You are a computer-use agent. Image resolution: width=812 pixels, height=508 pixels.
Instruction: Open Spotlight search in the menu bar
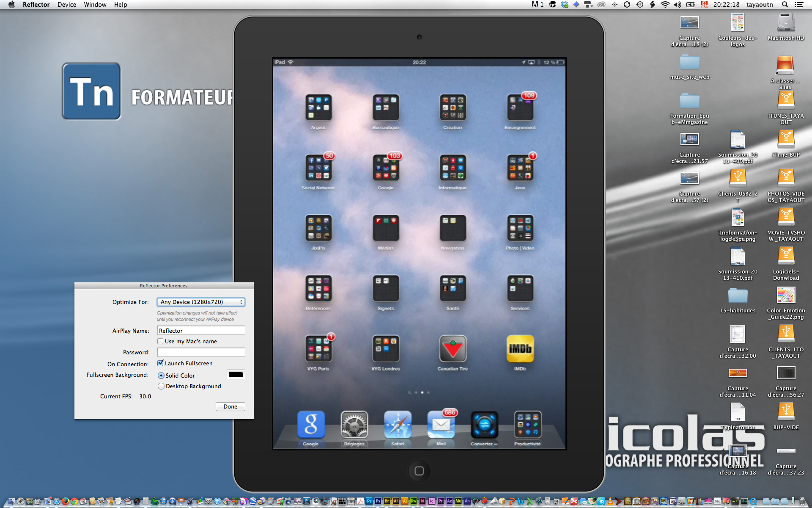click(x=785, y=5)
